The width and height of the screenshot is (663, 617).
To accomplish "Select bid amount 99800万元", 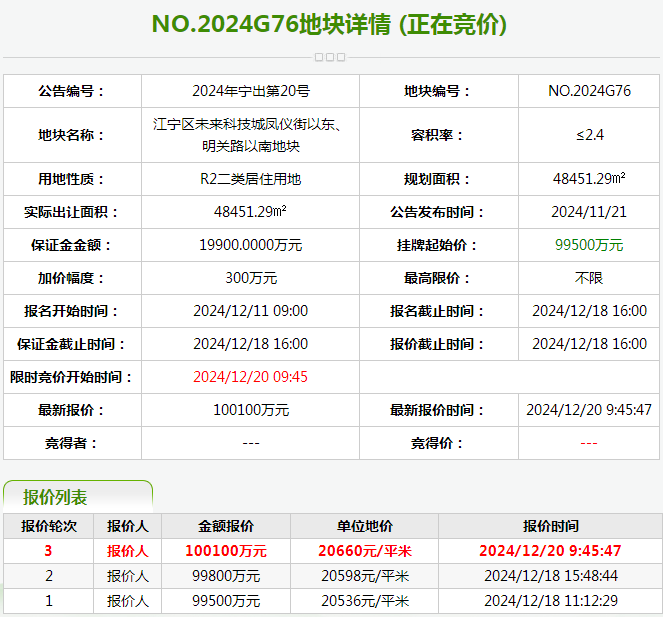I will coord(226,576).
